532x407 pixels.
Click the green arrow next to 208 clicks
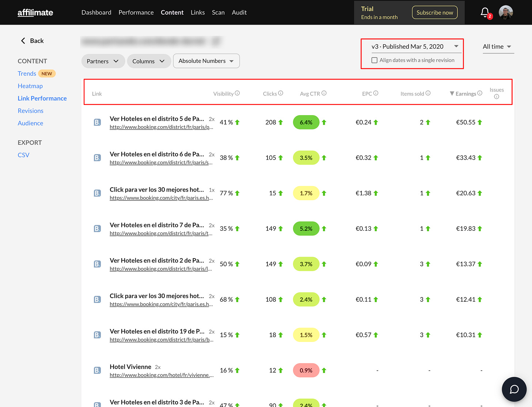pyautogui.click(x=281, y=123)
